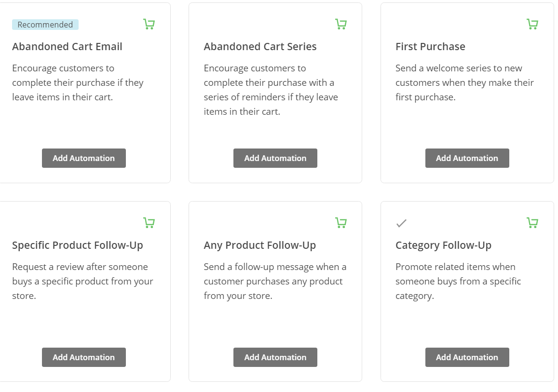Viewport: 558px width, 392px height.
Task: Add the Abandoned Cart Email automation
Action: point(83,158)
